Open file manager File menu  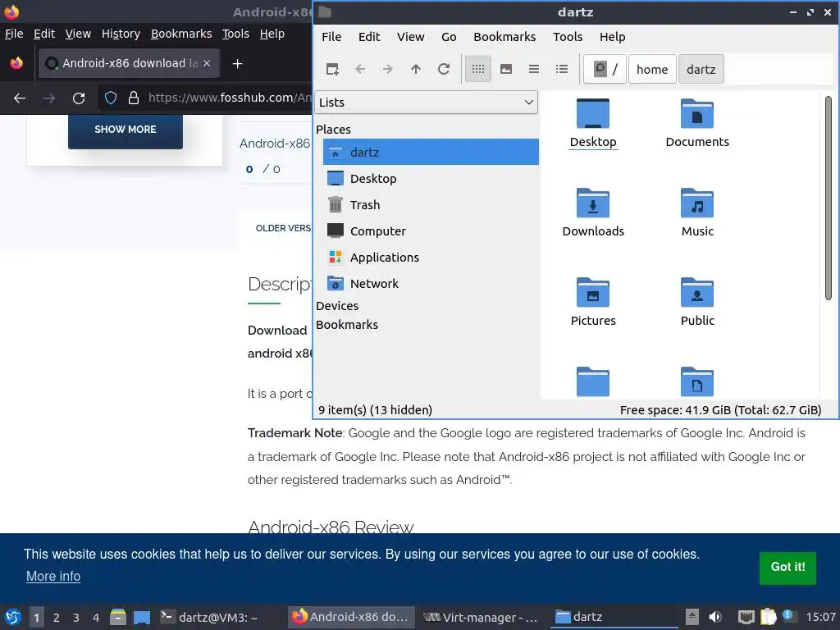331,36
